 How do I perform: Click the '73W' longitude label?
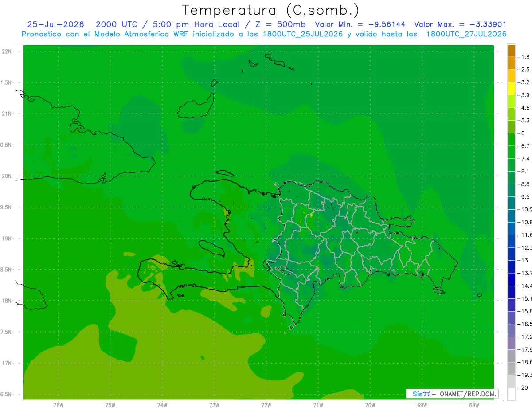[214, 405]
